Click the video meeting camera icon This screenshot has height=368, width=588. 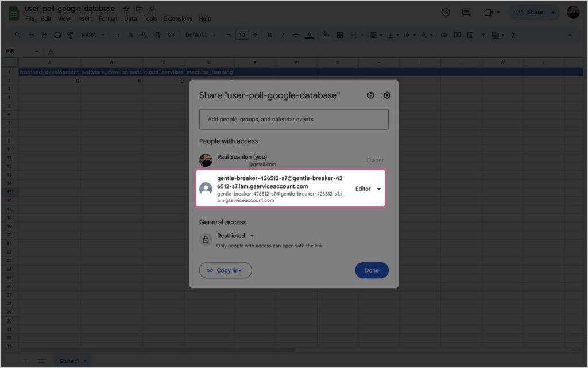click(x=488, y=13)
